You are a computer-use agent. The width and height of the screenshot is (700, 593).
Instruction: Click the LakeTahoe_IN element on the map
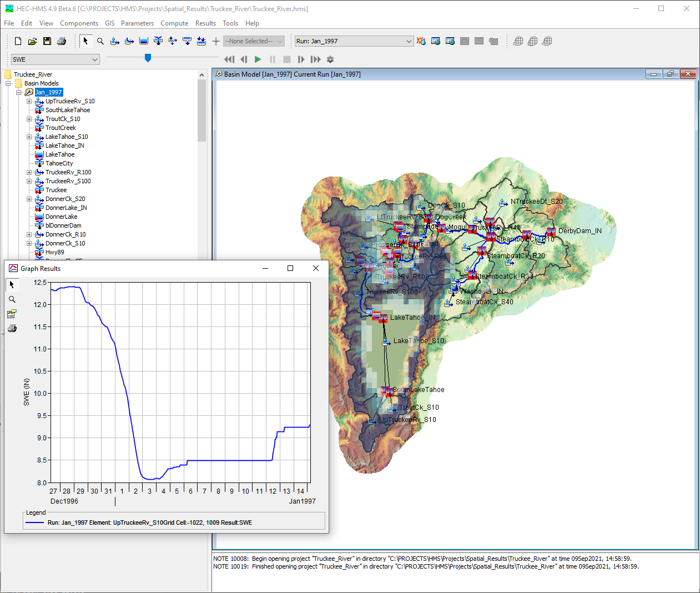(x=382, y=318)
